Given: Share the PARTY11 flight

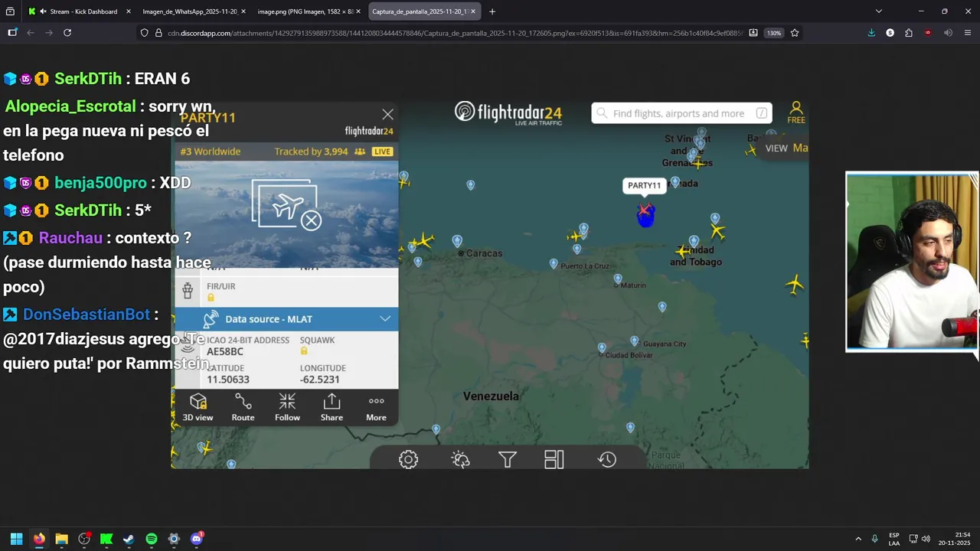Looking at the screenshot, I should [332, 408].
